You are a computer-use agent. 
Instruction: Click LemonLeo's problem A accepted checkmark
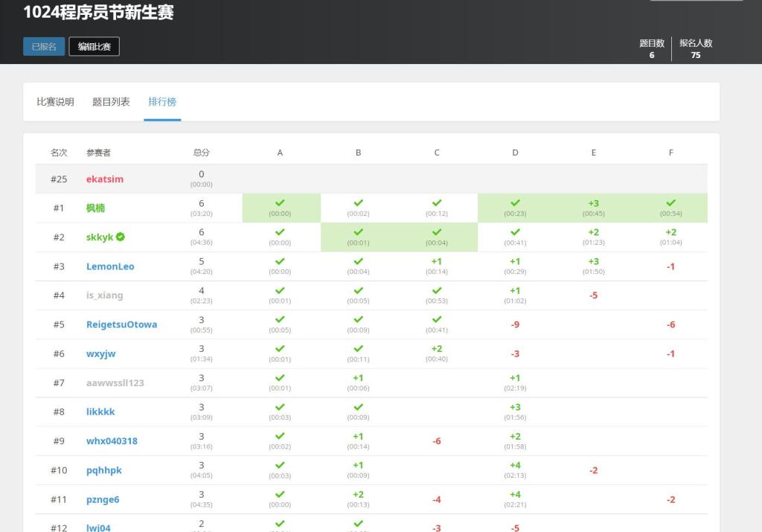pyautogui.click(x=280, y=261)
